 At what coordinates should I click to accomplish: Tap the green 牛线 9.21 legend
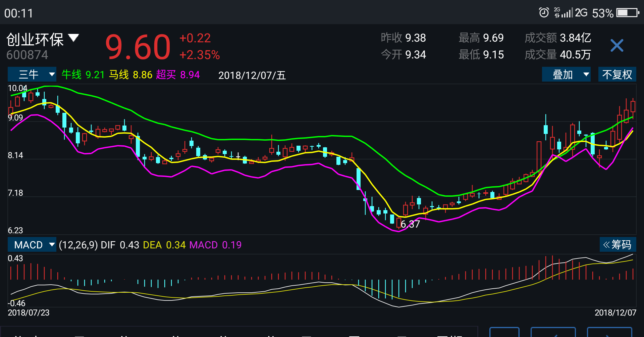(83, 75)
